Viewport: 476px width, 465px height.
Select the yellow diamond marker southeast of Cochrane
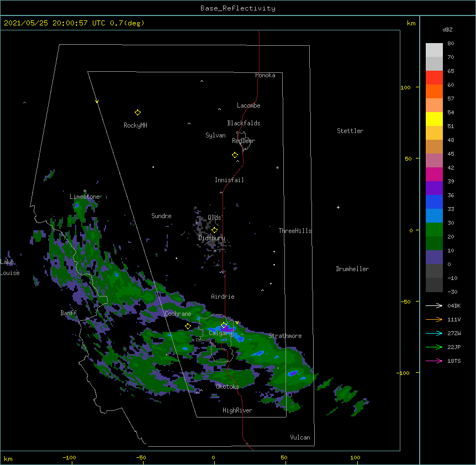tap(188, 326)
